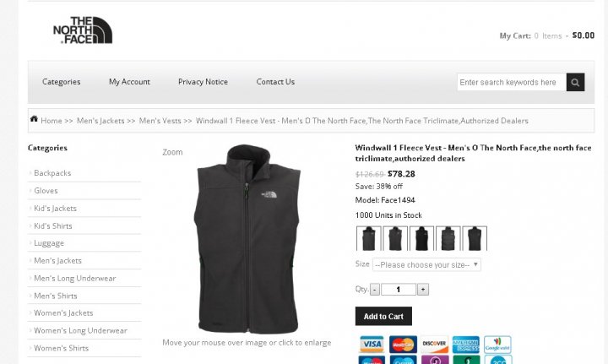Screen dimensions: 608x364
Task: Focus the search keywords field
Action: [x=512, y=82]
